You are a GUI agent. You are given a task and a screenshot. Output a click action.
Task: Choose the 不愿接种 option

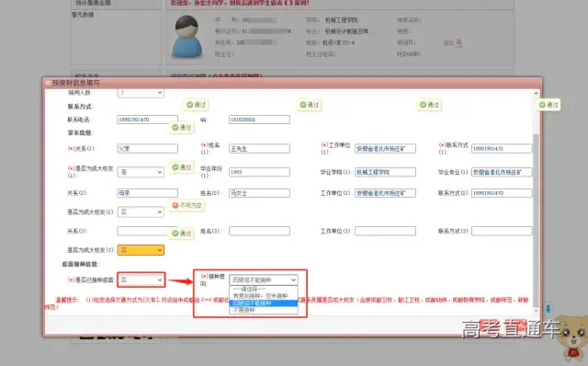264,310
